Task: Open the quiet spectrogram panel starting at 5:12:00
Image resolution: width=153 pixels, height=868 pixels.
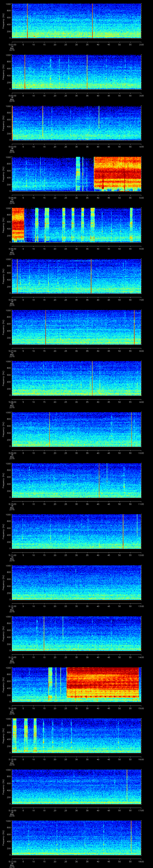Action: point(76,582)
